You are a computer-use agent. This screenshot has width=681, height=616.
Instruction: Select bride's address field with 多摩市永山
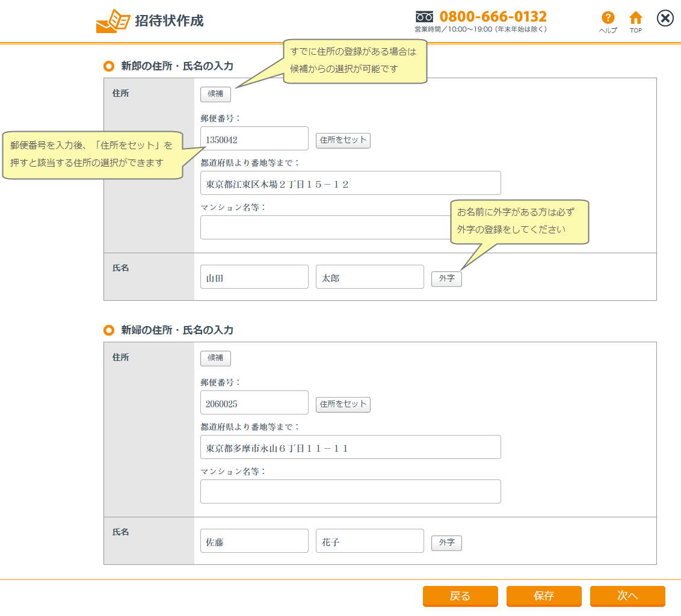coord(350,447)
